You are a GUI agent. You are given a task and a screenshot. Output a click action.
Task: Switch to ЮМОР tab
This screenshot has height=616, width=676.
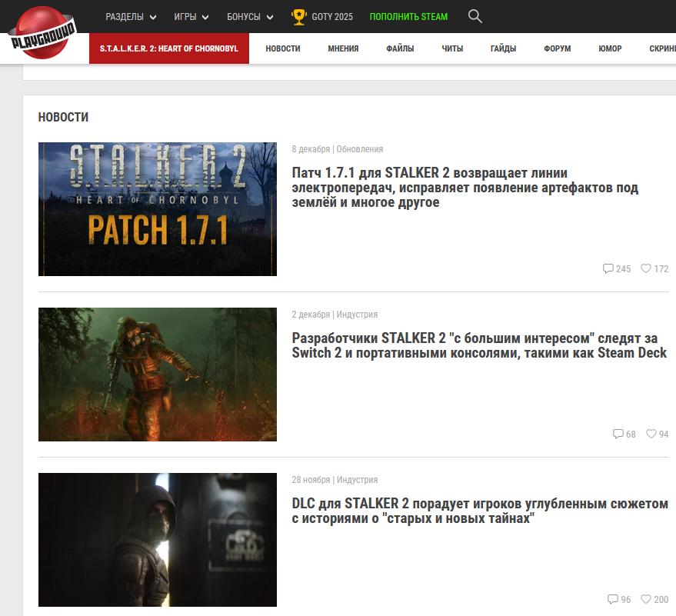pyautogui.click(x=610, y=48)
